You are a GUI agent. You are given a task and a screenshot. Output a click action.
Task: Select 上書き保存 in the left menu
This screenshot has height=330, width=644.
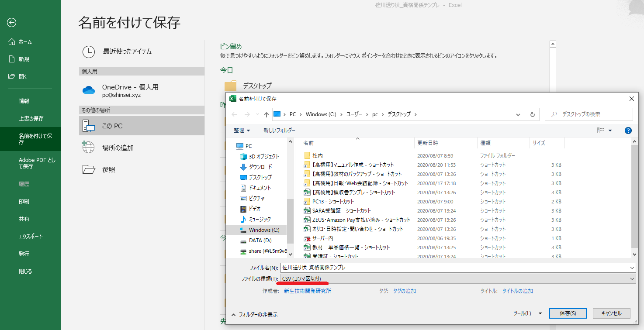pos(31,119)
